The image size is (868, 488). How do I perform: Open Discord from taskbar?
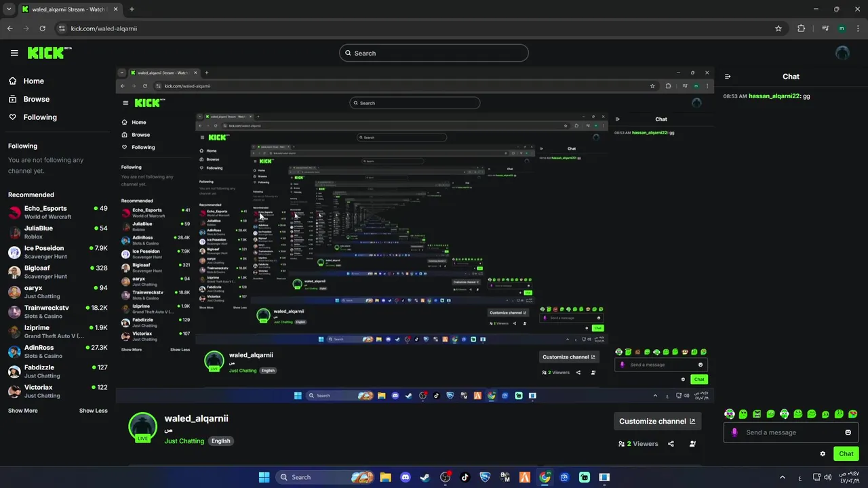(x=406, y=477)
